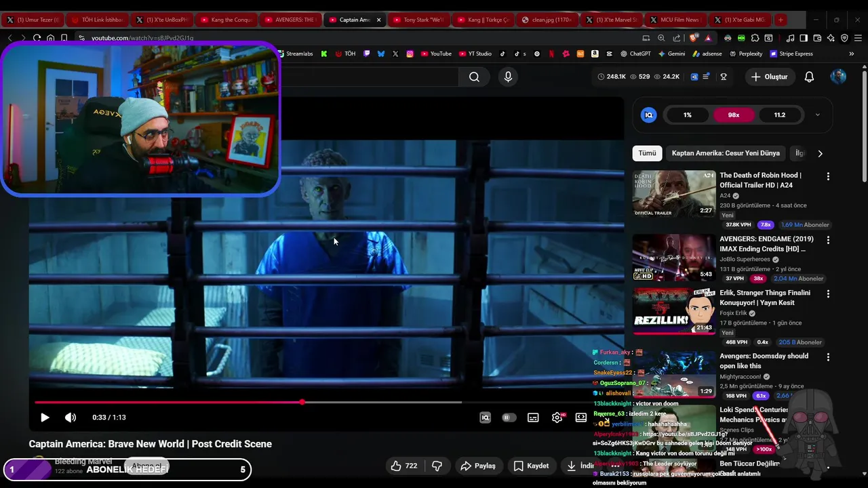
Task: Toggle subtitles in video player
Action: pos(533,418)
